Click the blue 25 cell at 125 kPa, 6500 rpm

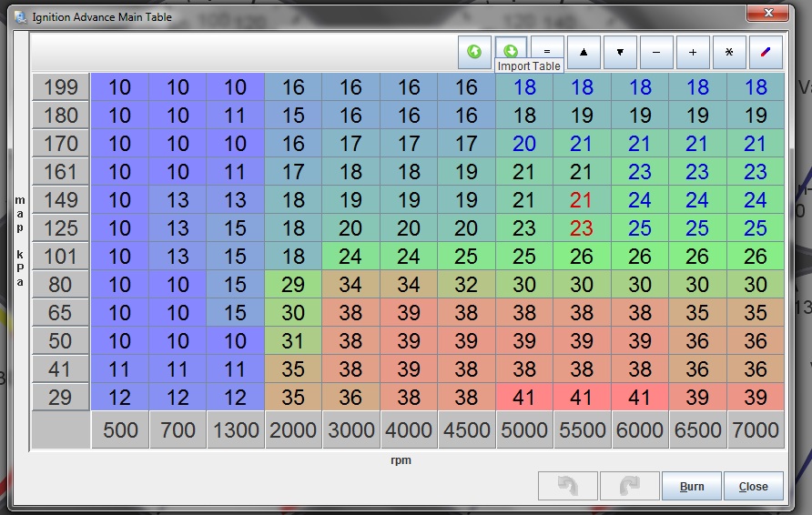pos(698,227)
